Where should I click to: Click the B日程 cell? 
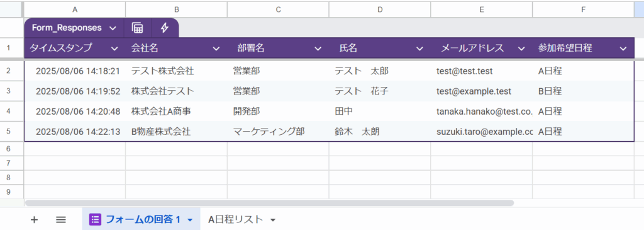pos(583,91)
